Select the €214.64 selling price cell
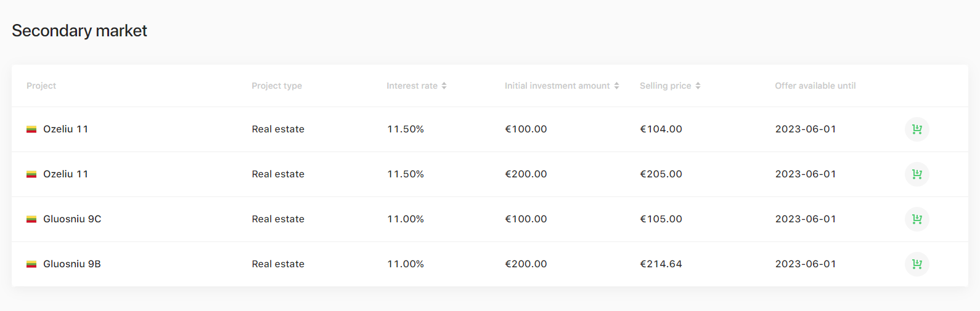This screenshot has width=980, height=311. coord(661,264)
